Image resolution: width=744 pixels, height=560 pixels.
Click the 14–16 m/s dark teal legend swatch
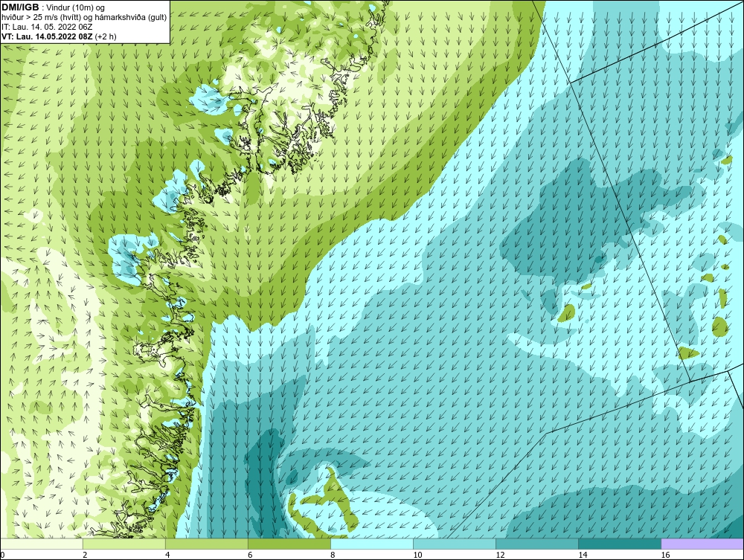(619, 544)
